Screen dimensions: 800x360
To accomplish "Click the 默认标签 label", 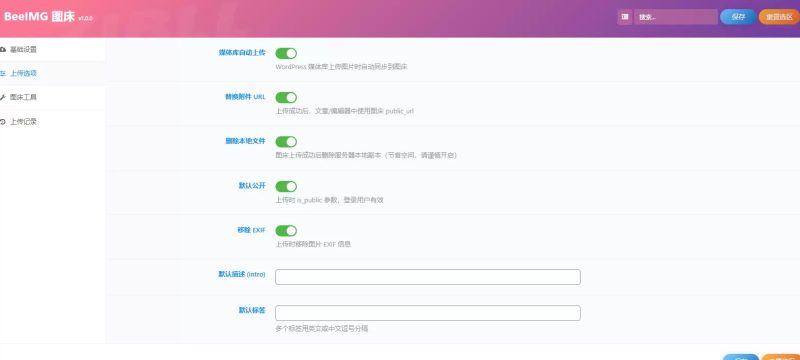I will click(252, 310).
